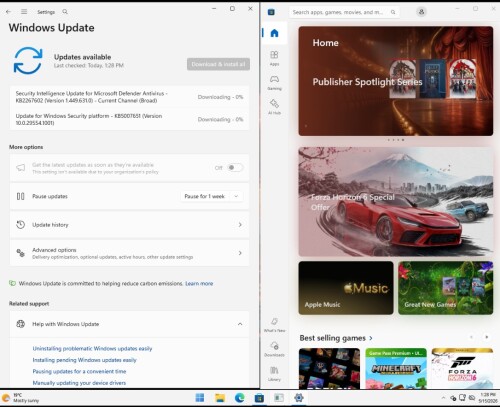The image size is (500, 407).
Task: Switch to Microsoft Store taskbar icon
Action: pyautogui.click(x=259, y=398)
